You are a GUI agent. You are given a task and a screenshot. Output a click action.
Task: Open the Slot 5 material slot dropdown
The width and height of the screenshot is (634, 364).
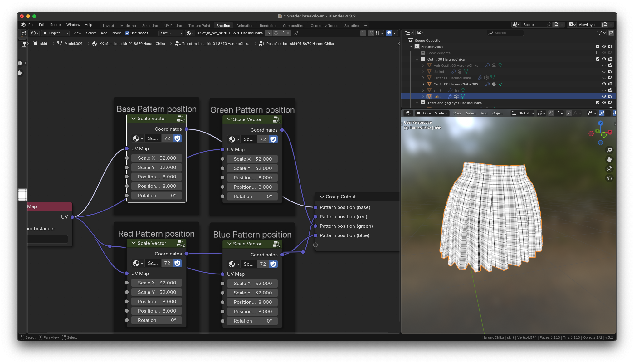pyautogui.click(x=171, y=33)
